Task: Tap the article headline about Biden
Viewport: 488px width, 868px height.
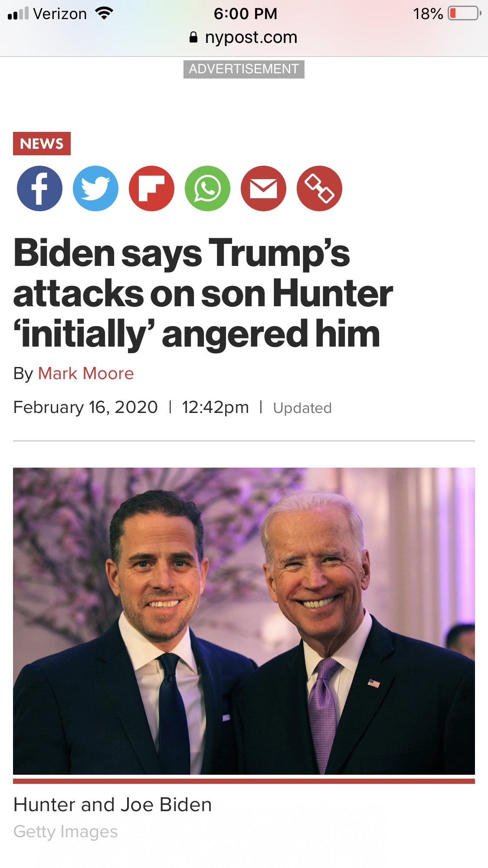Action: [203, 294]
